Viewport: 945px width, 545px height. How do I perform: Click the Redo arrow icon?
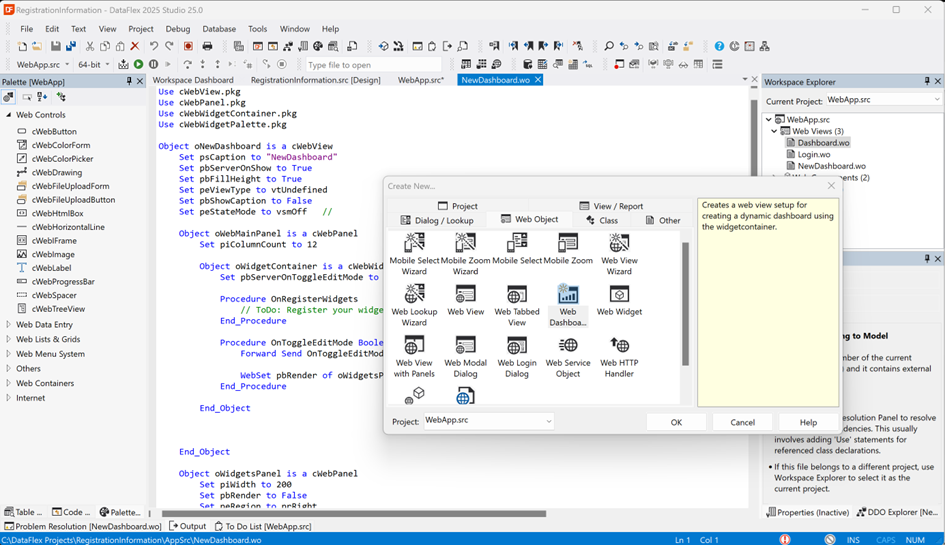[169, 46]
